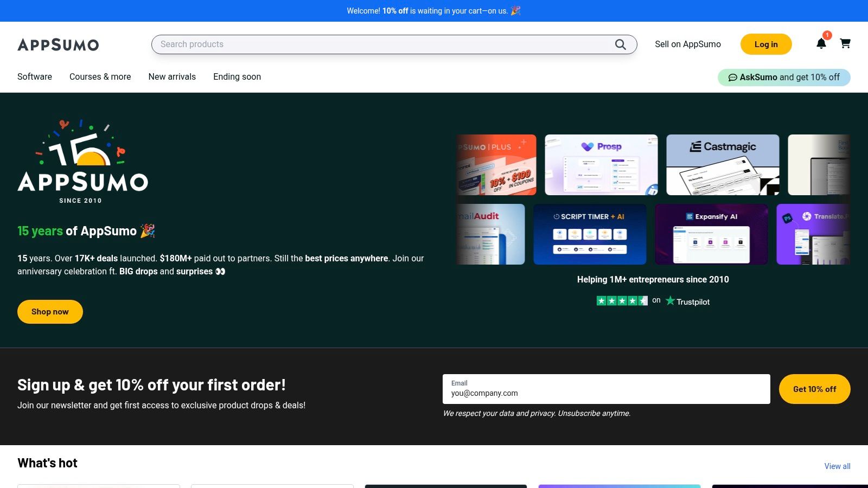The height and width of the screenshot is (488, 868).
Task: Click the Trustpilot star rating
Action: coord(622,300)
